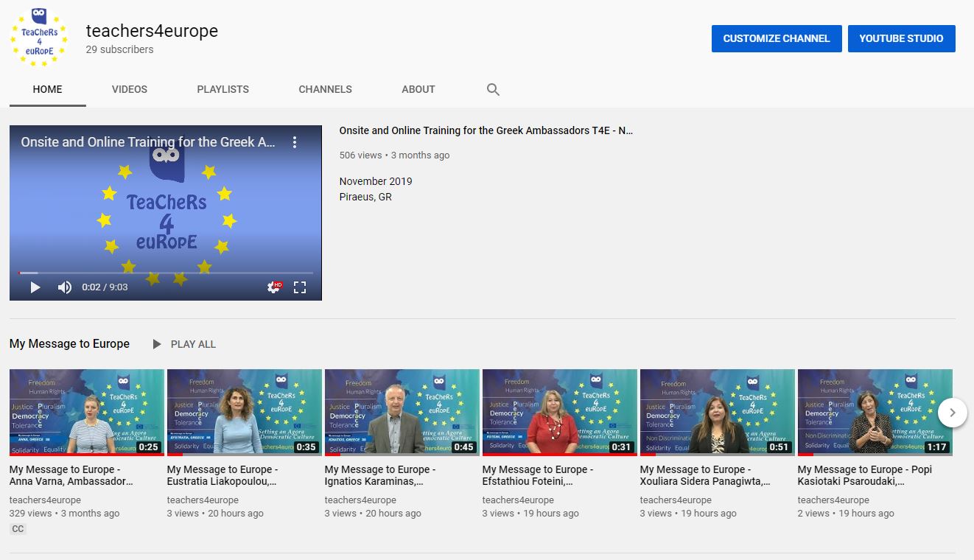This screenshot has width=974, height=560.
Task: Open the Eustratia Liakopoulou video thumbnail
Action: click(245, 412)
